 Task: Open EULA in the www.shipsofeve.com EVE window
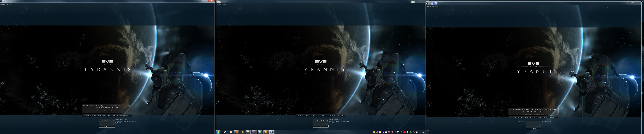(327, 115)
